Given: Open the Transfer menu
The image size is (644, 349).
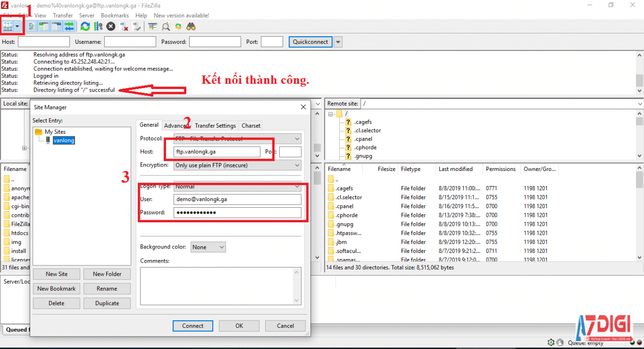Looking at the screenshot, I should [x=63, y=16].
